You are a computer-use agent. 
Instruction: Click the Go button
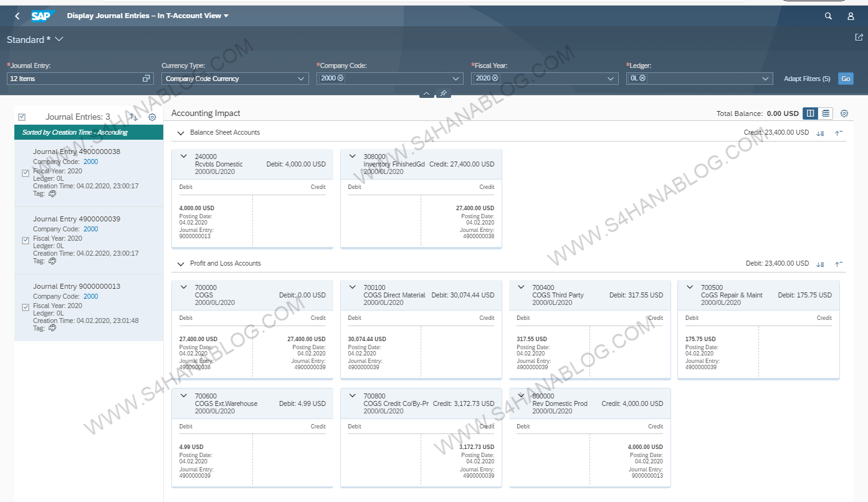pos(846,79)
